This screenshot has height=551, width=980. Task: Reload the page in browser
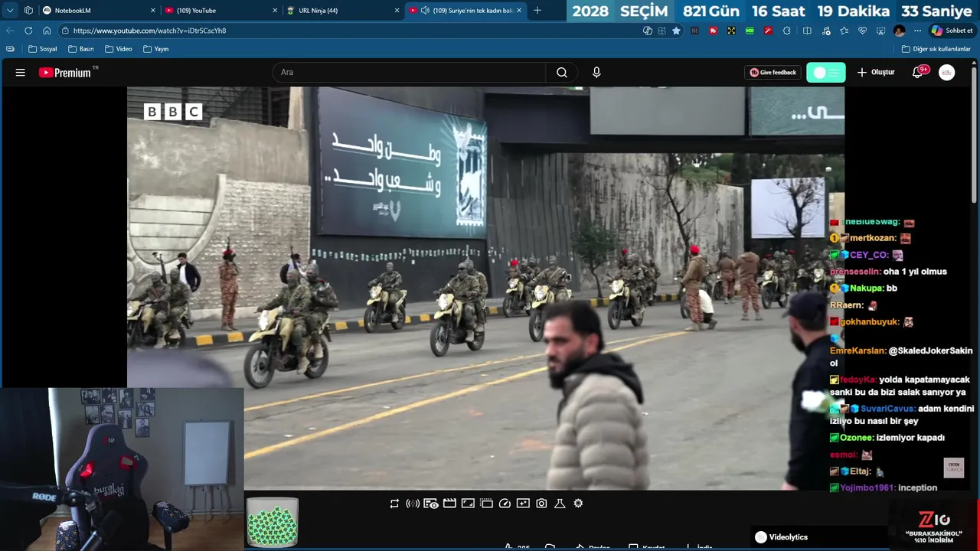[x=28, y=31]
